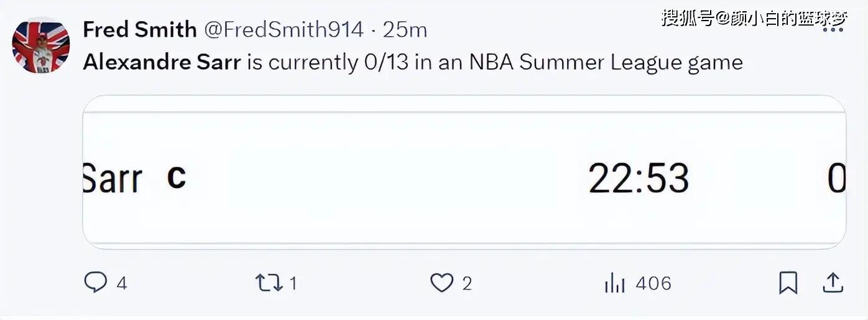
Task: Click the Sohu watermark text at top right
Action: 754,17
